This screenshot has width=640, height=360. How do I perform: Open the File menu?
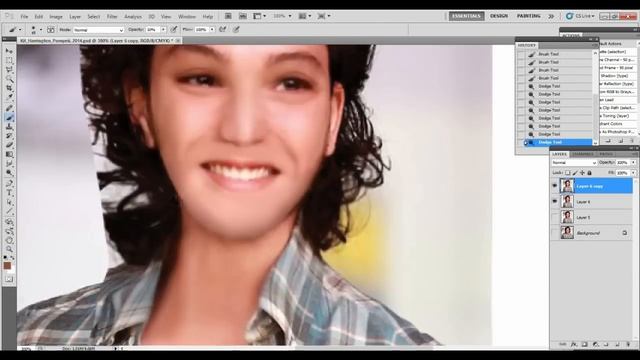click(x=24, y=17)
